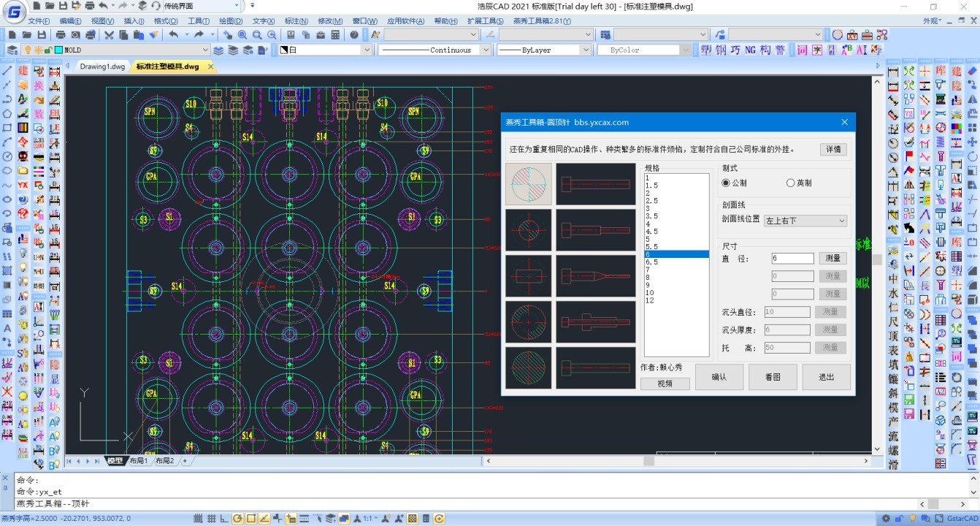Switch to the Drawing1.dwg tab
Viewport: 980px width, 526px height.
click(x=102, y=66)
